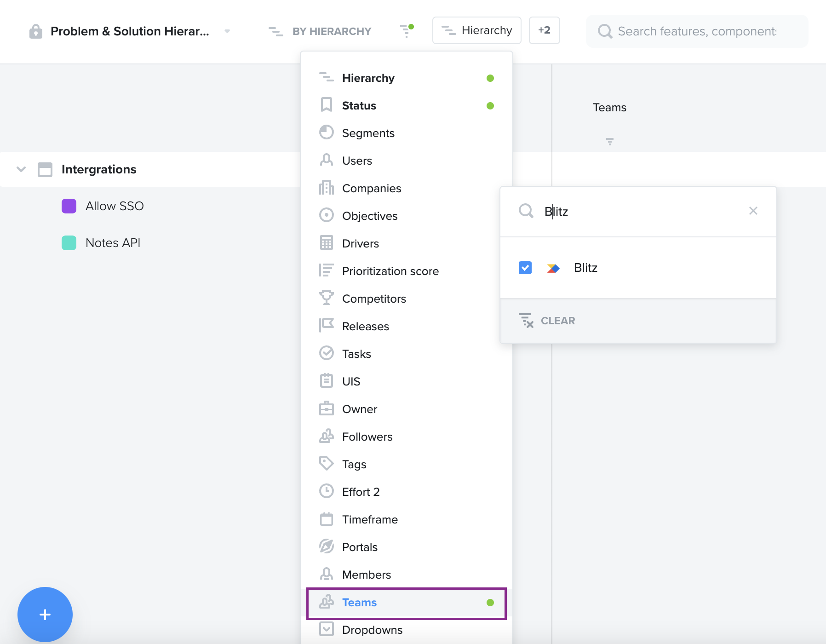Click CLEAR to reset Teams filter

[x=547, y=321]
